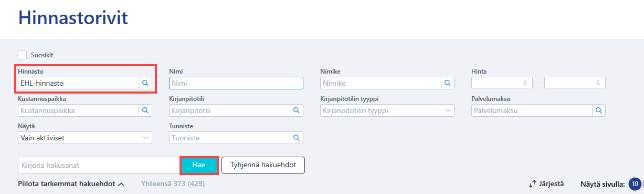Screen dimensions: 644x194
Task: Focus the Kirjoita hakusanat search box
Action: pos(99,165)
